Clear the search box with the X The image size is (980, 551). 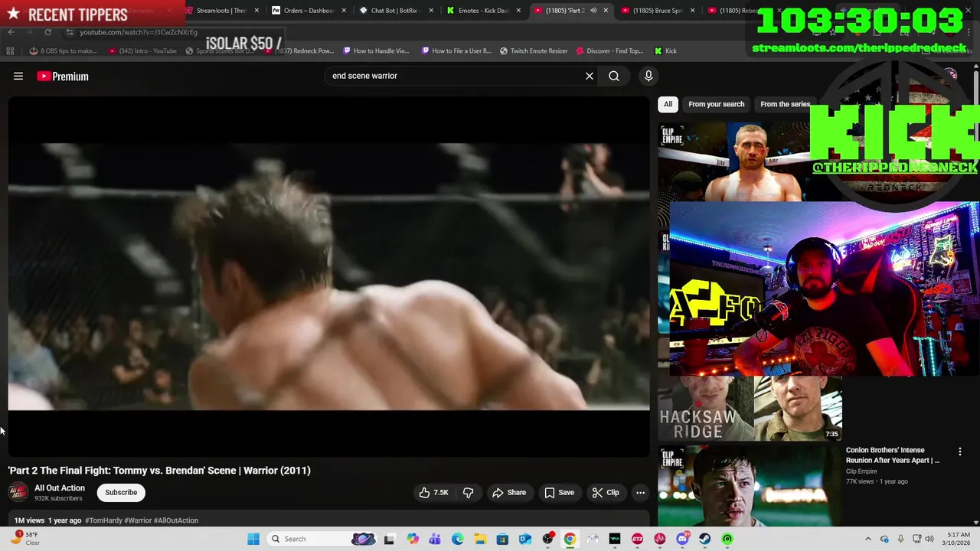point(590,76)
